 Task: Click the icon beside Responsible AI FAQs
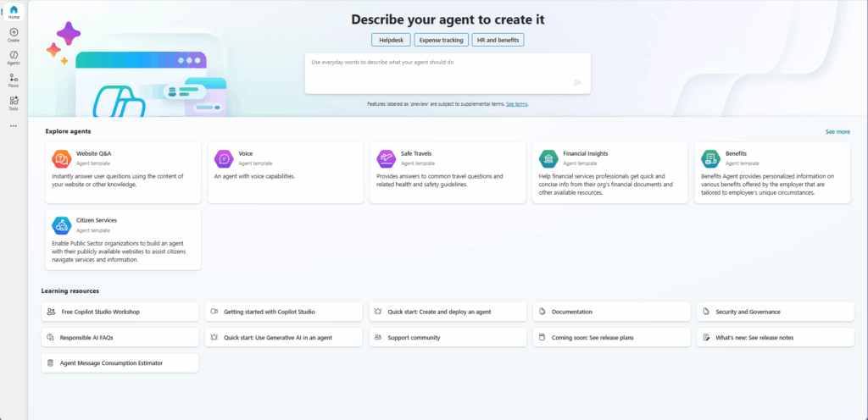(50, 337)
